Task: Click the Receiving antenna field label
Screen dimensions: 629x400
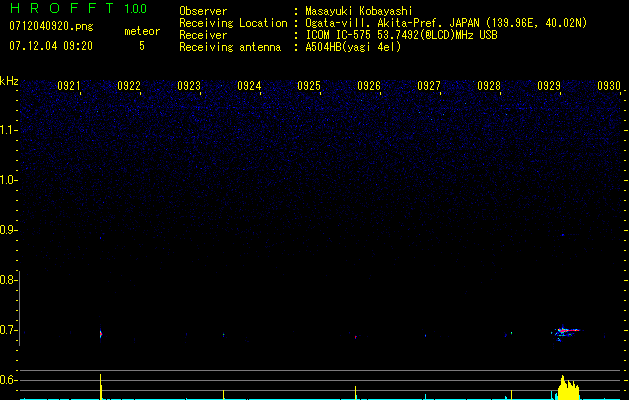Action: pos(230,47)
